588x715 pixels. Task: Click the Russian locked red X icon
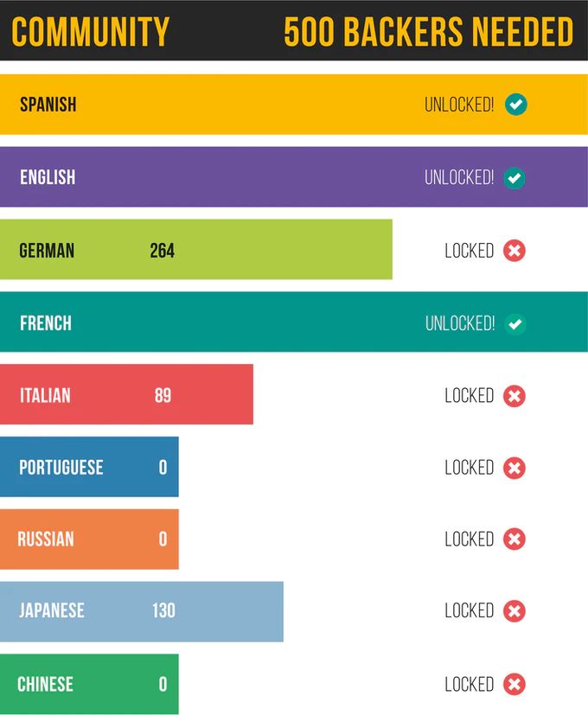(x=514, y=539)
